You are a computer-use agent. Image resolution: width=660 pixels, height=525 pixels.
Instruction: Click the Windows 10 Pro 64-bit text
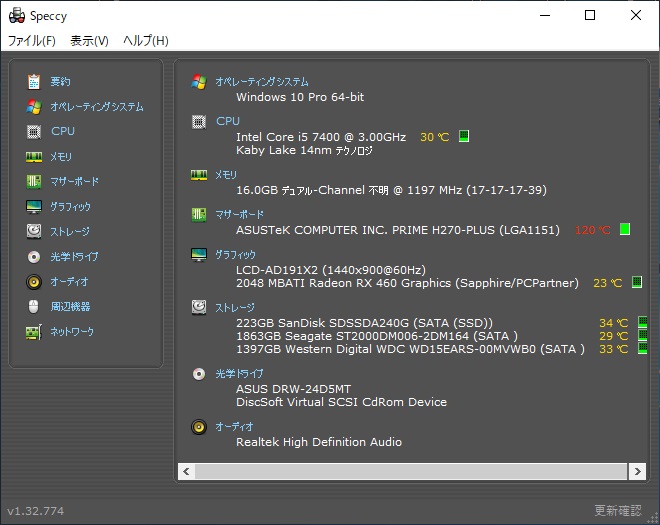[x=300, y=97]
